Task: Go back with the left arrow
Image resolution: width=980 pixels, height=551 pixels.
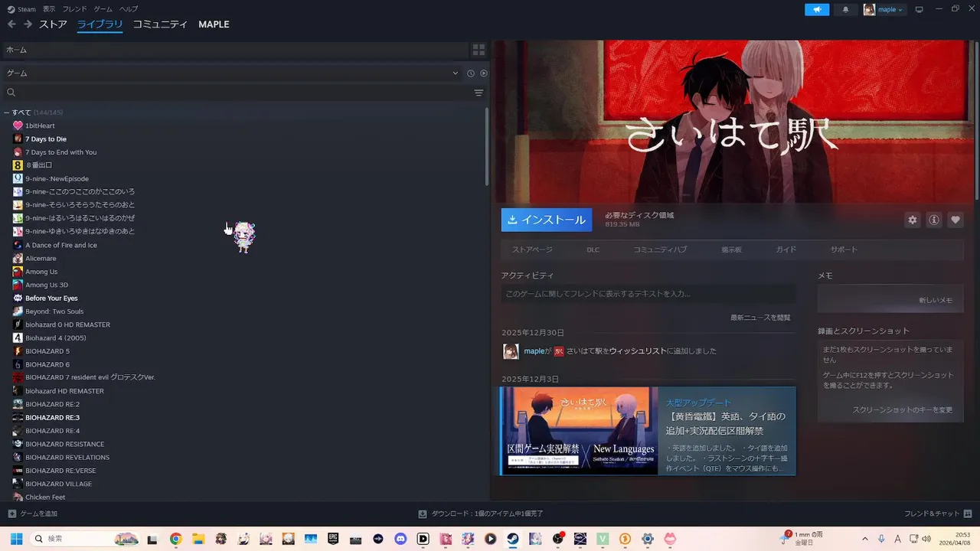Action: point(11,24)
